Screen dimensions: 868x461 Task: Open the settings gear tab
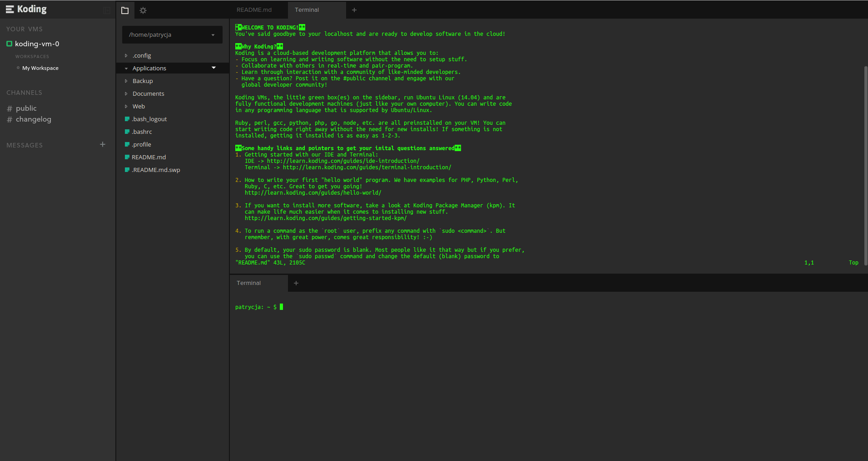(143, 10)
